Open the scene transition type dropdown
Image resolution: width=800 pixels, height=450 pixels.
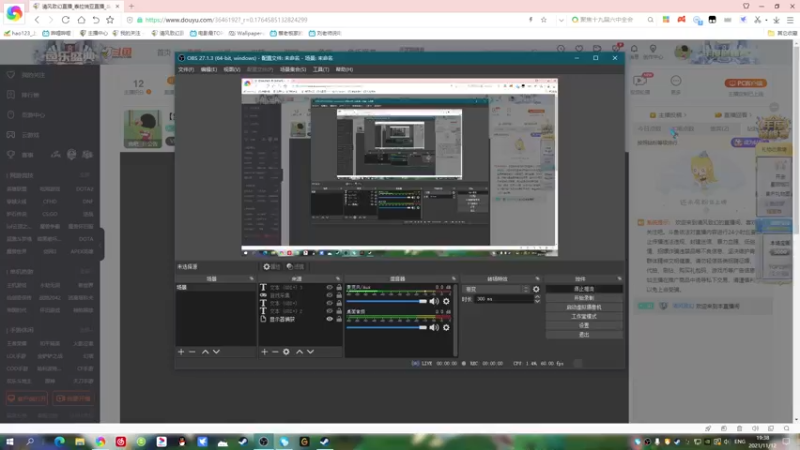click(x=496, y=289)
